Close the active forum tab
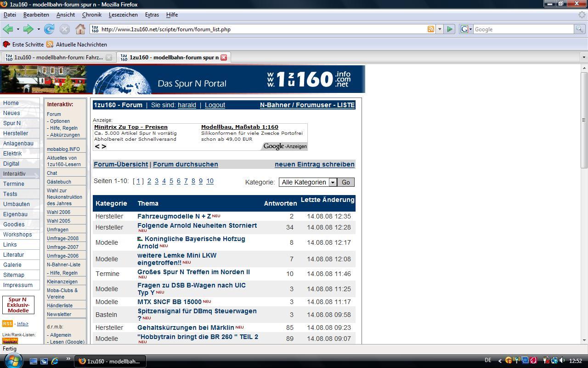 (224, 57)
